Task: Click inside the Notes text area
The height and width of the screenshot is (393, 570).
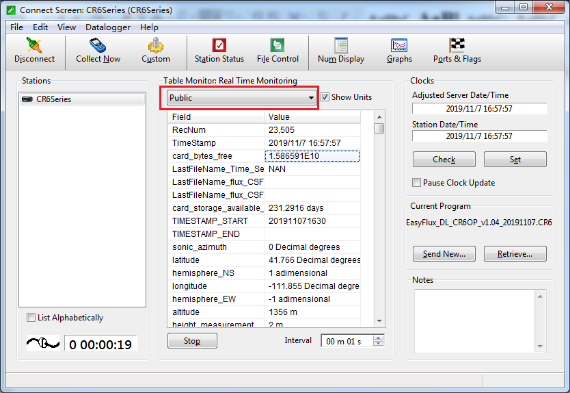Action: (x=475, y=321)
